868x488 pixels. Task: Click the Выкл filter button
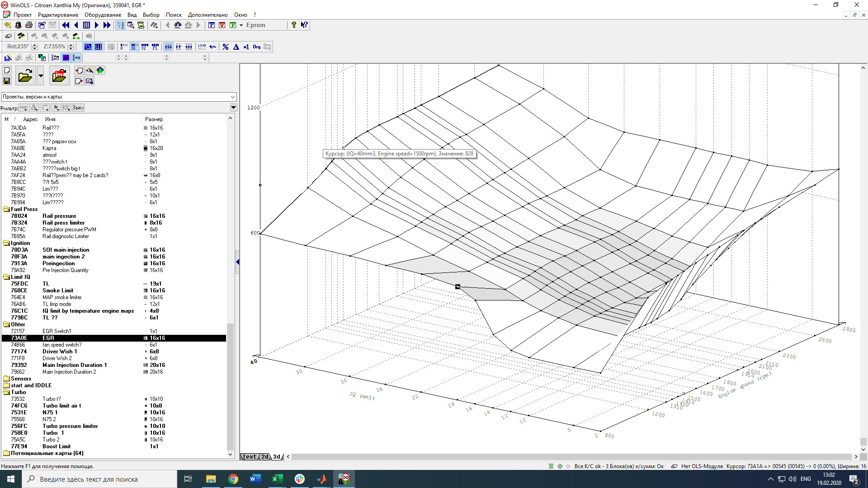pyautogui.click(x=78, y=108)
